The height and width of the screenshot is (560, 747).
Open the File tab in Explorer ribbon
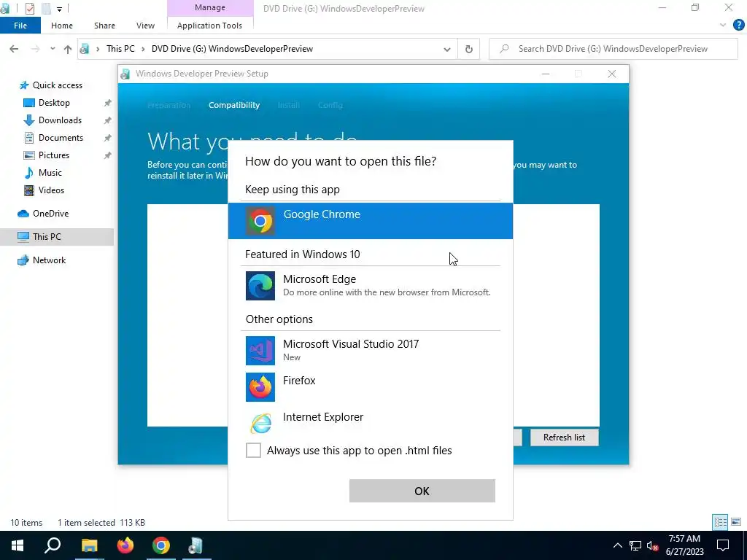pos(20,26)
